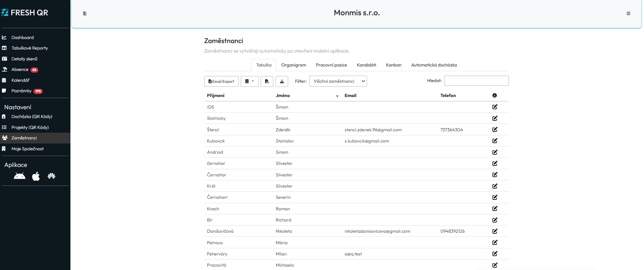Open the Android app download icon
Viewport: 644px width, 270px height.
coord(20,176)
